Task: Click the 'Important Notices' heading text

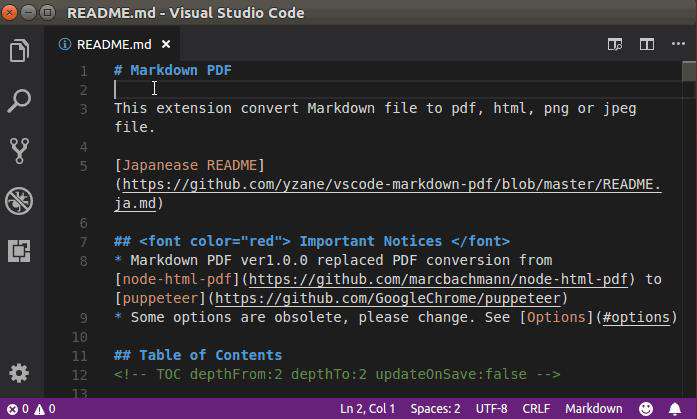Action: click(370, 241)
